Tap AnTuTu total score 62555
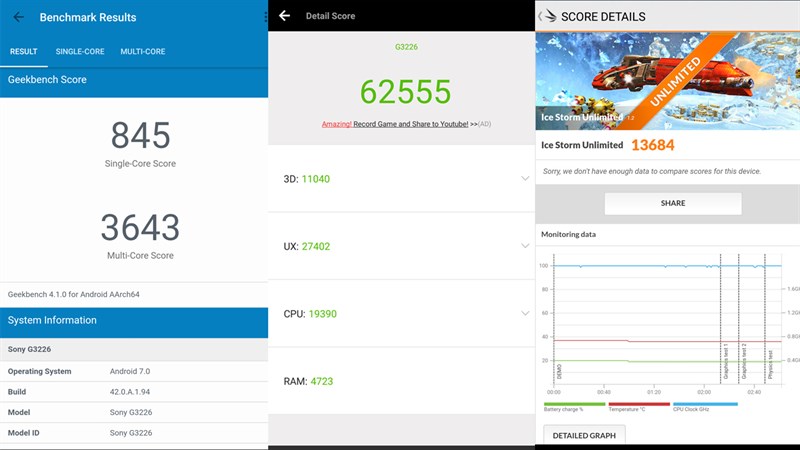Image resolution: width=800 pixels, height=450 pixels. 406,92
